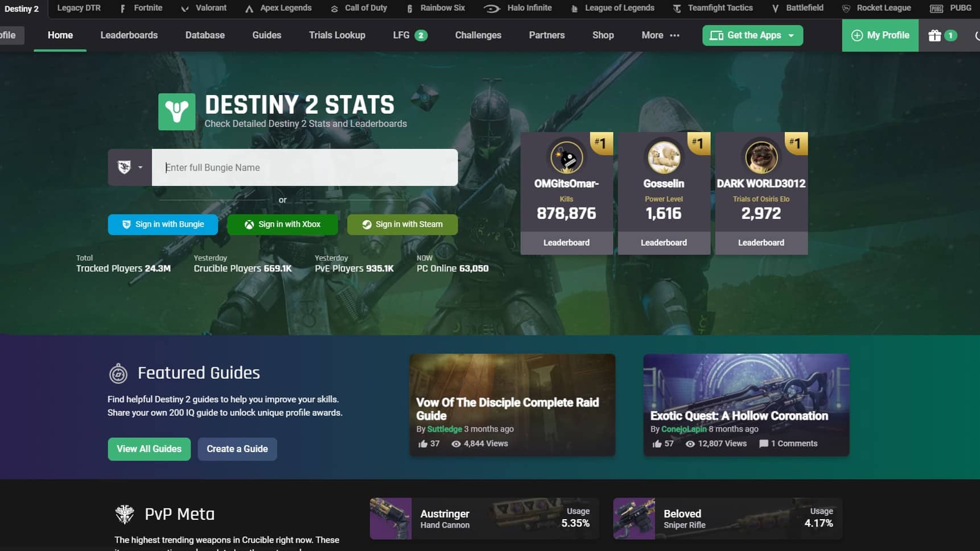
Task: Select the Valorant icon in top bar
Action: pyautogui.click(x=184, y=9)
